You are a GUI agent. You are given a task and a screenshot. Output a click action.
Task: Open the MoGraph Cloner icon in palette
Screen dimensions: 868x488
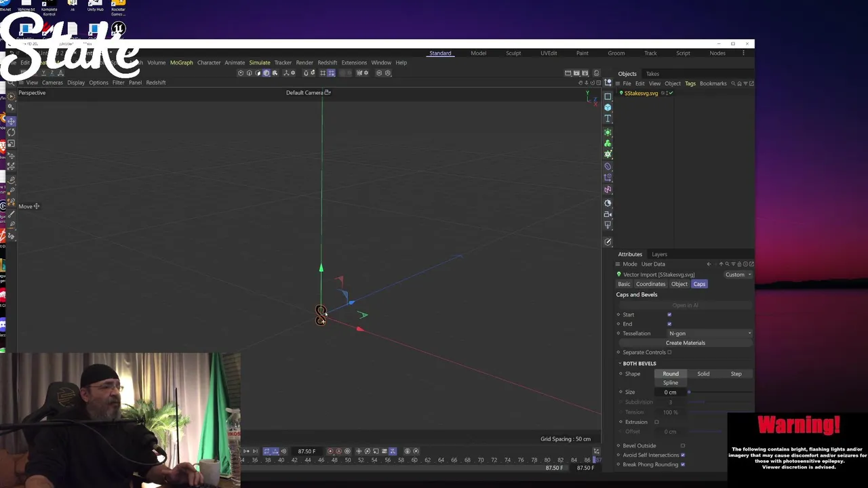coord(608,144)
